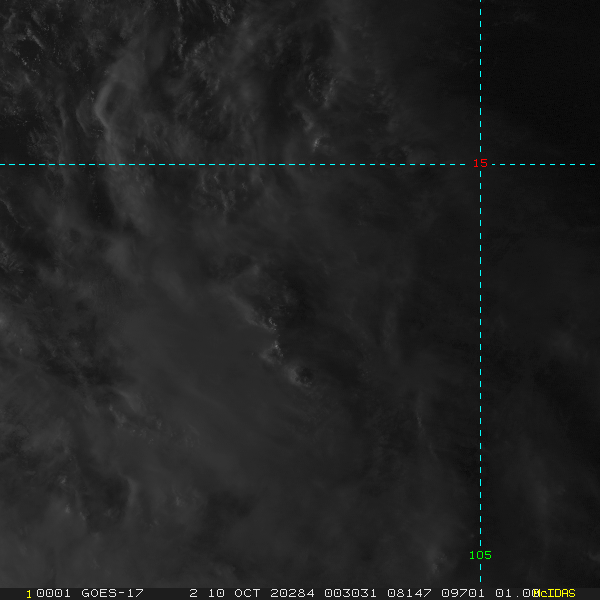
Task: Click the day number 10 before OCT
Action: pos(216,593)
